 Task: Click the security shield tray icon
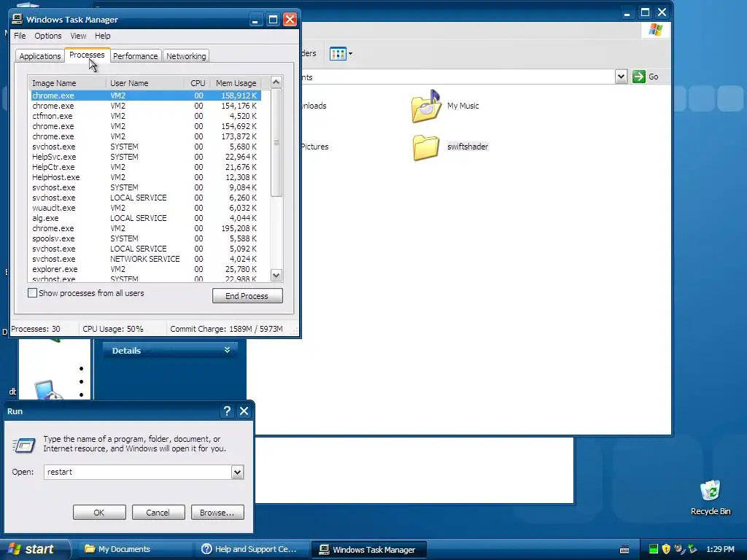click(x=666, y=549)
